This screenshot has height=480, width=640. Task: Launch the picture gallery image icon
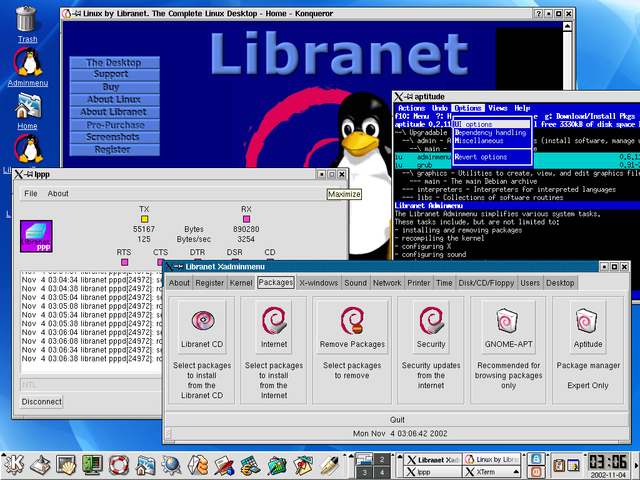(277, 465)
